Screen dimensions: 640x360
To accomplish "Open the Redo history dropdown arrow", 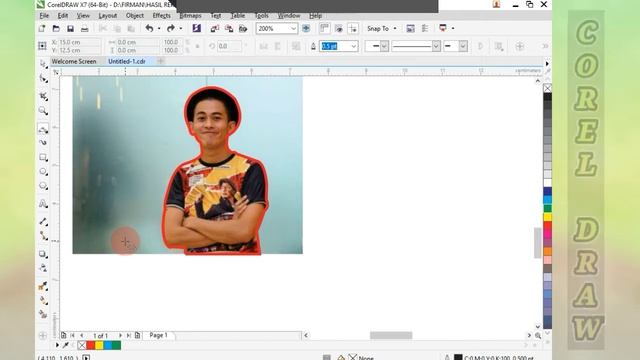I will (180, 29).
